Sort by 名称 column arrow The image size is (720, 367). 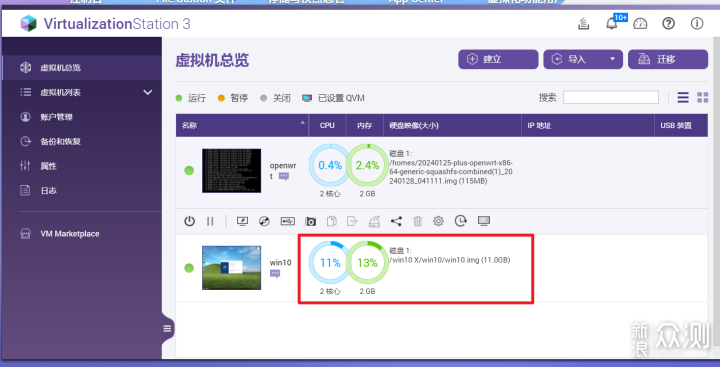[302, 122]
